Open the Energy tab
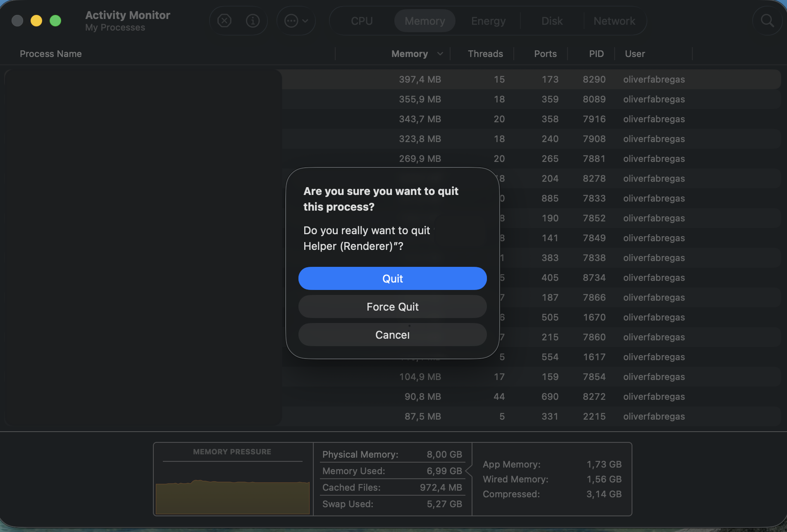Screen dimensions: 787x532 [x=488, y=21]
